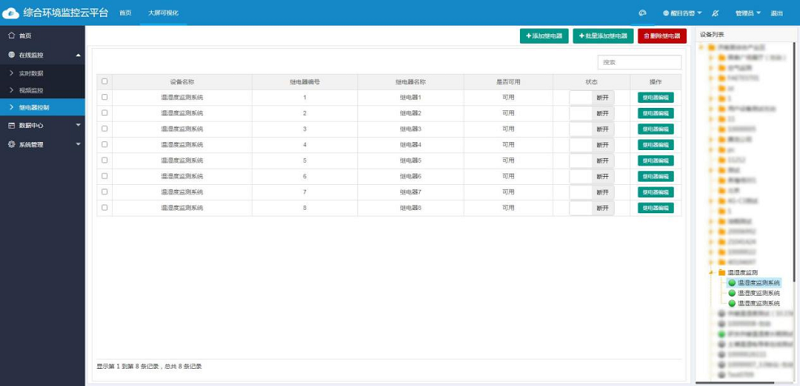Click the 在线监控 globe icon in sidebar
Viewport: 800px width, 386px height.
pos(12,55)
